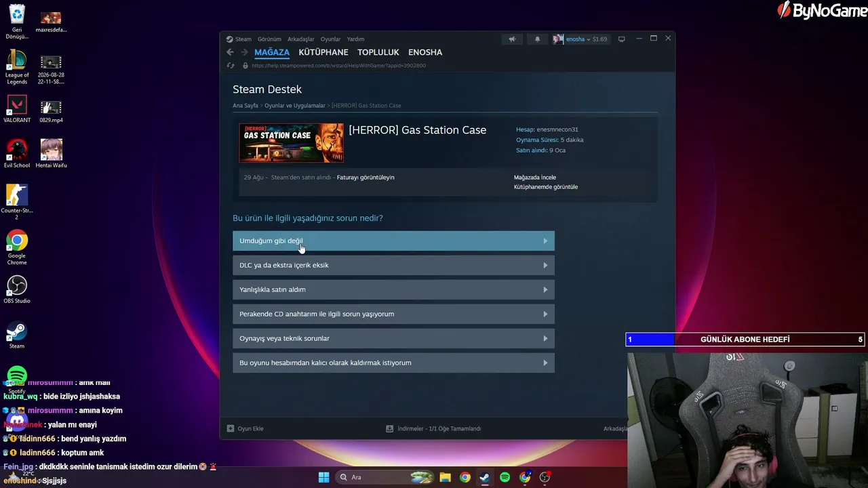Select 'Umduğum gibi değil' issue option
Screen dimensions: 868x488
pos(393,241)
